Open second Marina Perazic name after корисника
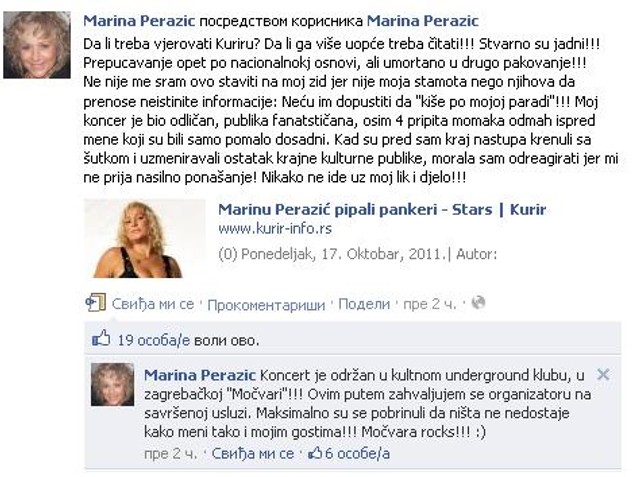 point(422,21)
